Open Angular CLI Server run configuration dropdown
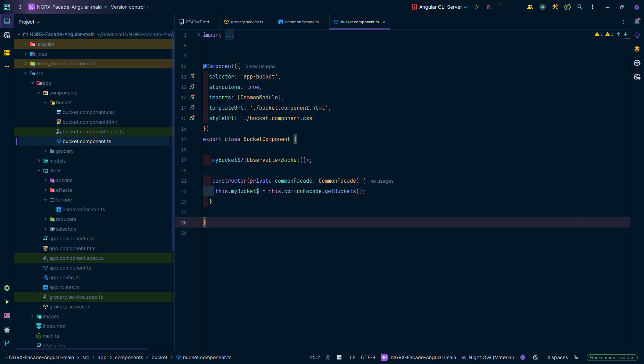This screenshot has height=364, width=644. 439,7
